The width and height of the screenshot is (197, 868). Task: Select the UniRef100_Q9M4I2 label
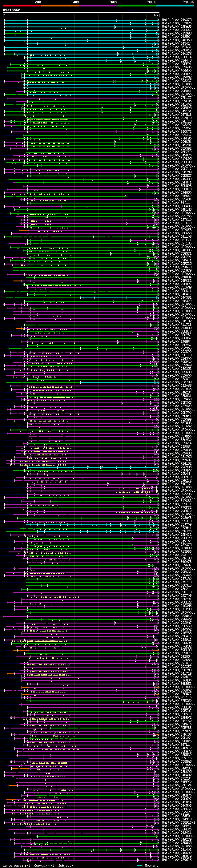click(x=177, y=535)
